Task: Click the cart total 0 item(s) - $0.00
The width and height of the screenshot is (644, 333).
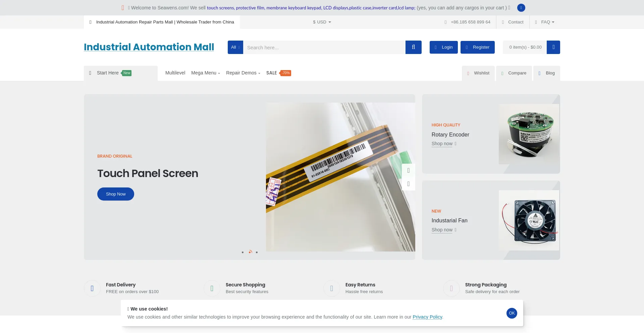Action: [525, 47]
